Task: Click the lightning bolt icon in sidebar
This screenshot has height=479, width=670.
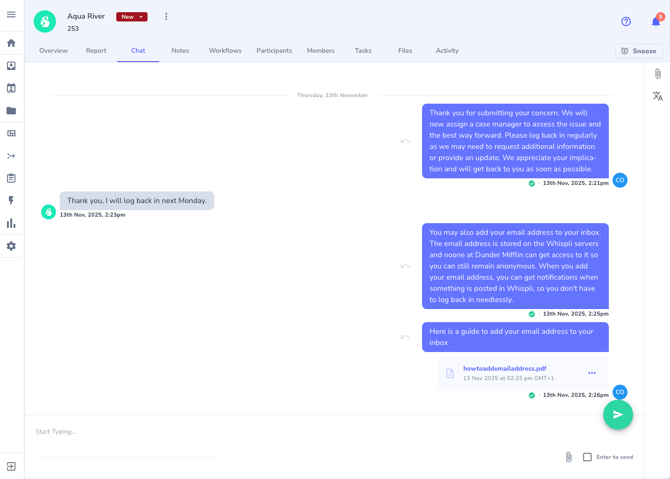Action: click(x=11, y=201)
